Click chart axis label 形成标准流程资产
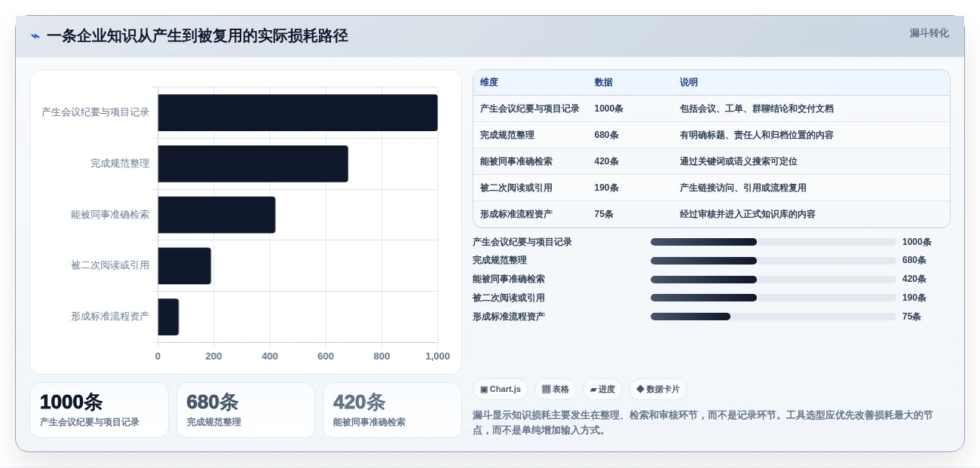 110,317
